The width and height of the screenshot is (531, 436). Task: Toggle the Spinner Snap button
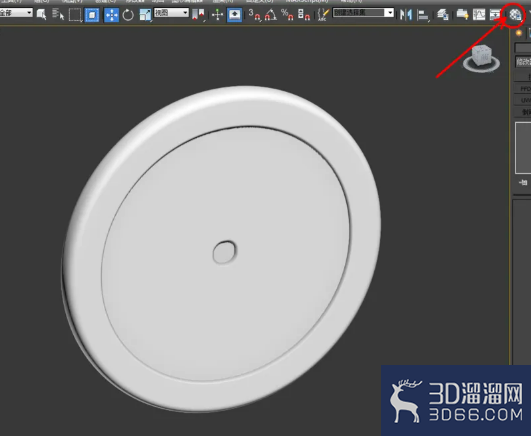point(304,15)
